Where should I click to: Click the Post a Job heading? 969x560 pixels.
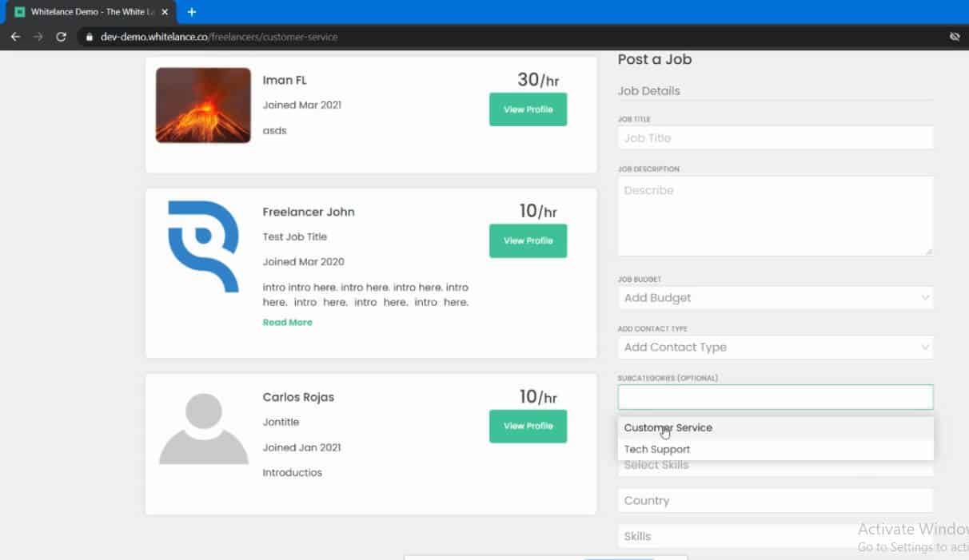pos(655,59)
